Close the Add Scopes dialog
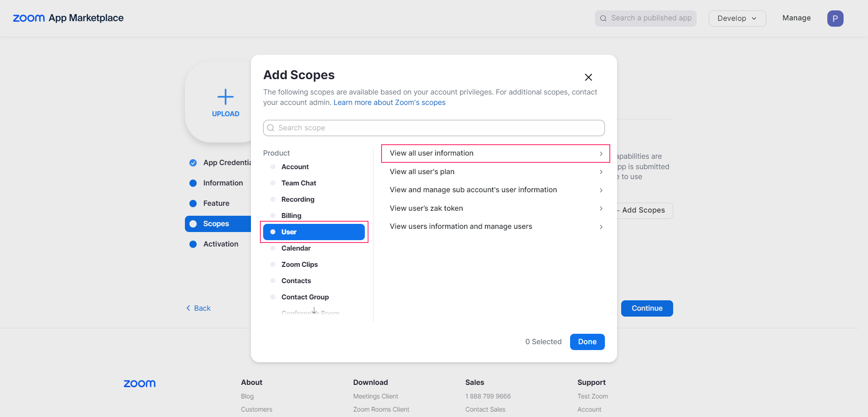 588,77
